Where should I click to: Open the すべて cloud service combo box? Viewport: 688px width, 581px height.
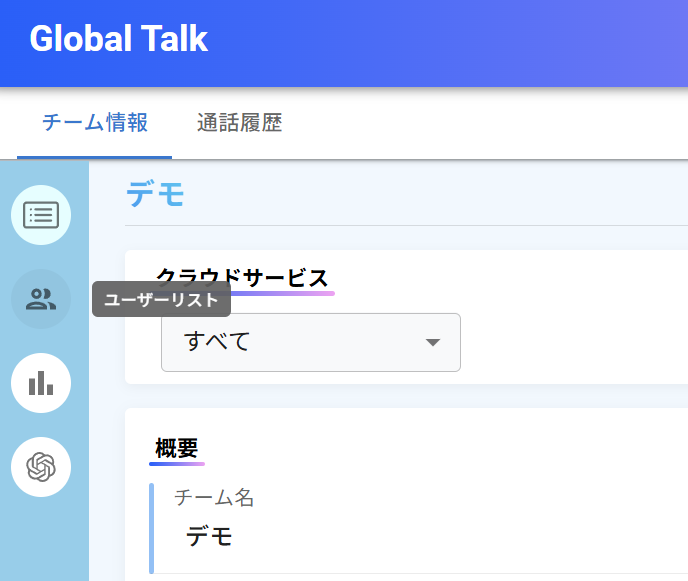[x=310, y=342]
